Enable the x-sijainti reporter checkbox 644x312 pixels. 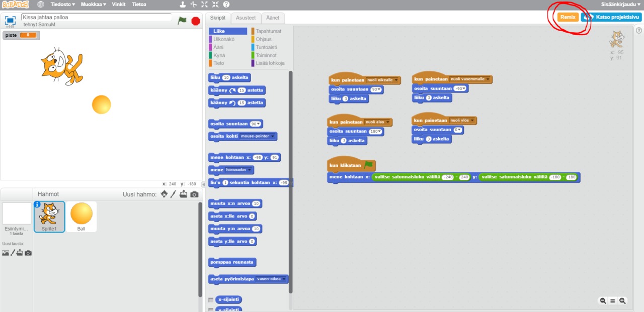211,300
